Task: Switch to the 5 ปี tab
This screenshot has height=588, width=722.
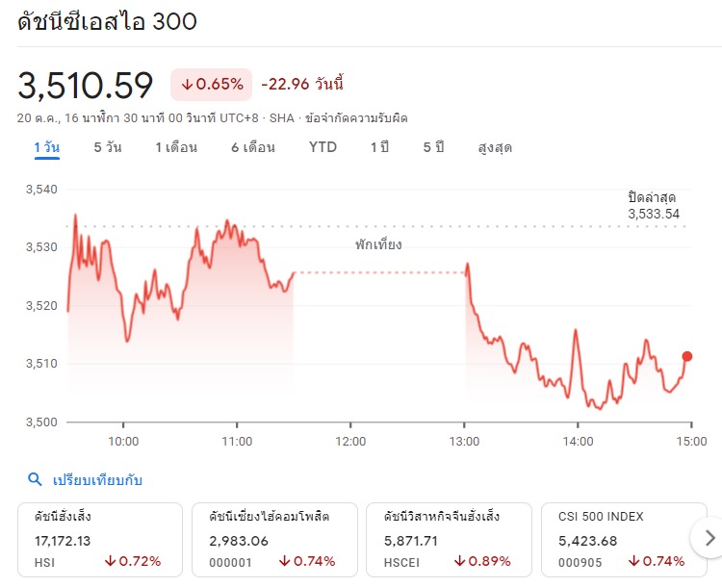Action: tap(434, 147)
